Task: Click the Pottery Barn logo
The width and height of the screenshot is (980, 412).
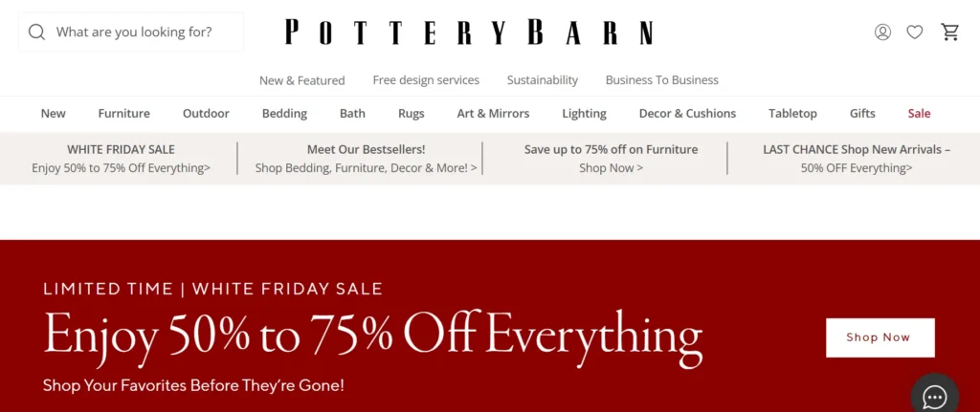Action: [469, 33]
